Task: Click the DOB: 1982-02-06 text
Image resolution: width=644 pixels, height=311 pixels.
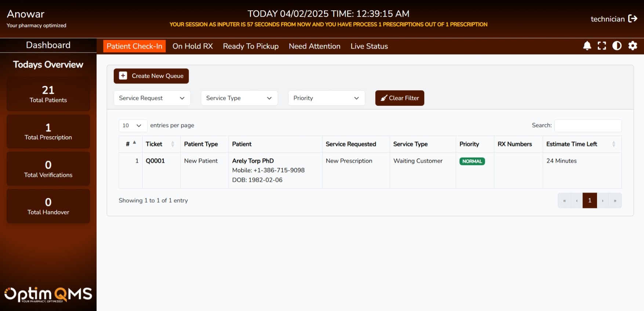Action: point(257,180)
